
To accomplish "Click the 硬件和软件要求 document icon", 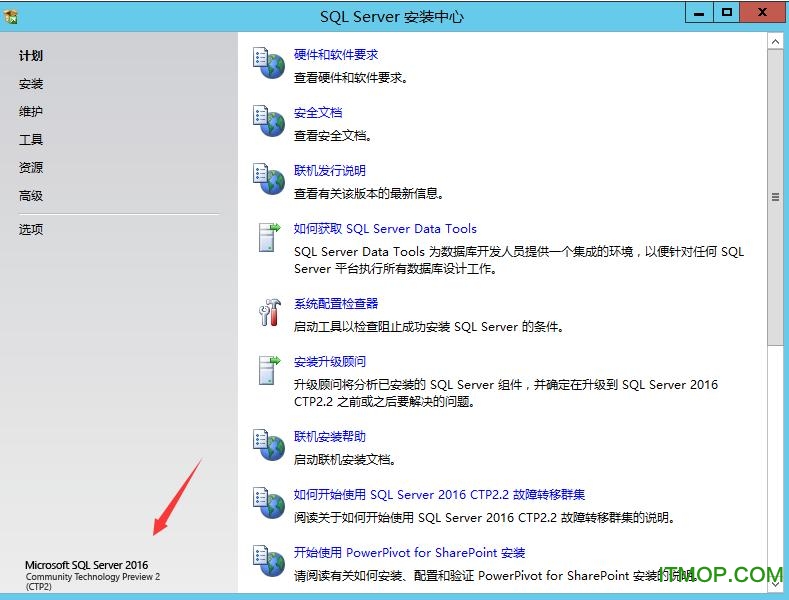I will 267,63.
